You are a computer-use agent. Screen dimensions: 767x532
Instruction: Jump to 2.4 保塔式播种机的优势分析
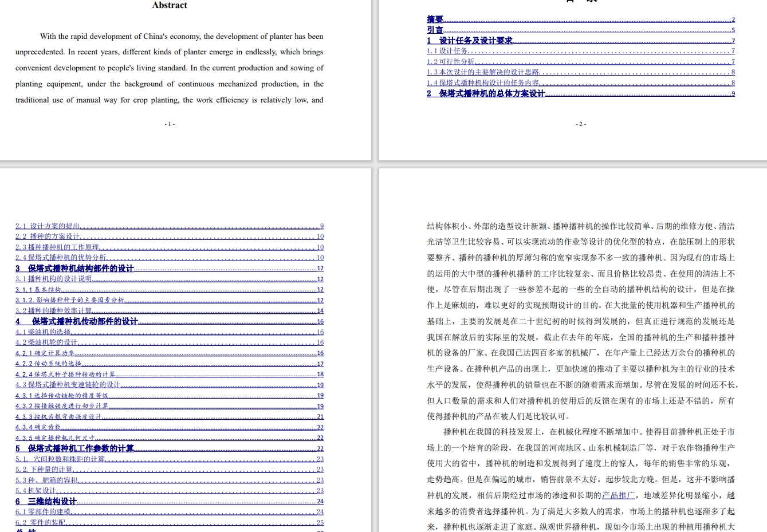click(170, 258)
